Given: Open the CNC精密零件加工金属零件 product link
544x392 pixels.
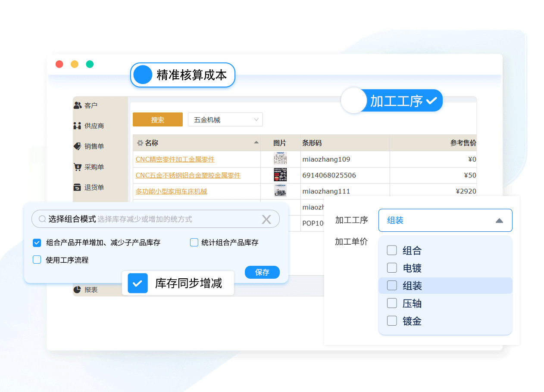Looking at the screenshot, I should coord(175,159).
